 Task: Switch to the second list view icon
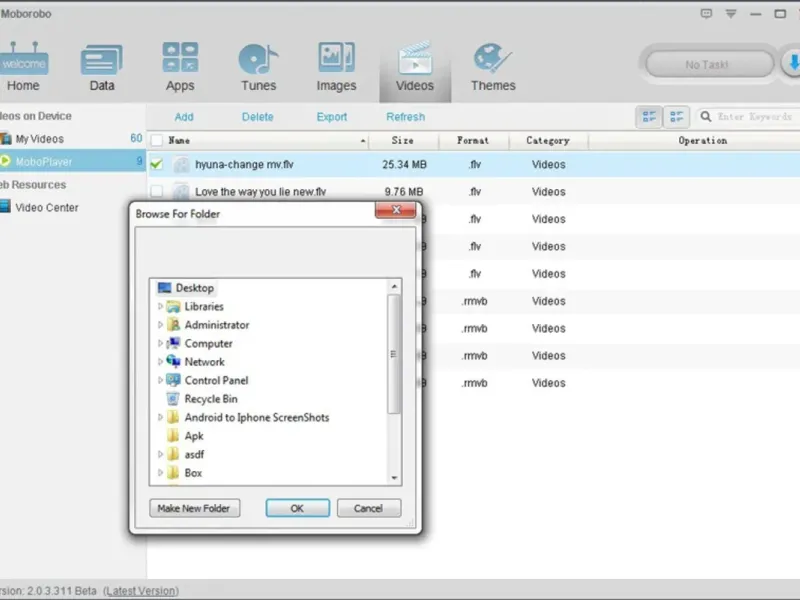[x=677, y=117]
